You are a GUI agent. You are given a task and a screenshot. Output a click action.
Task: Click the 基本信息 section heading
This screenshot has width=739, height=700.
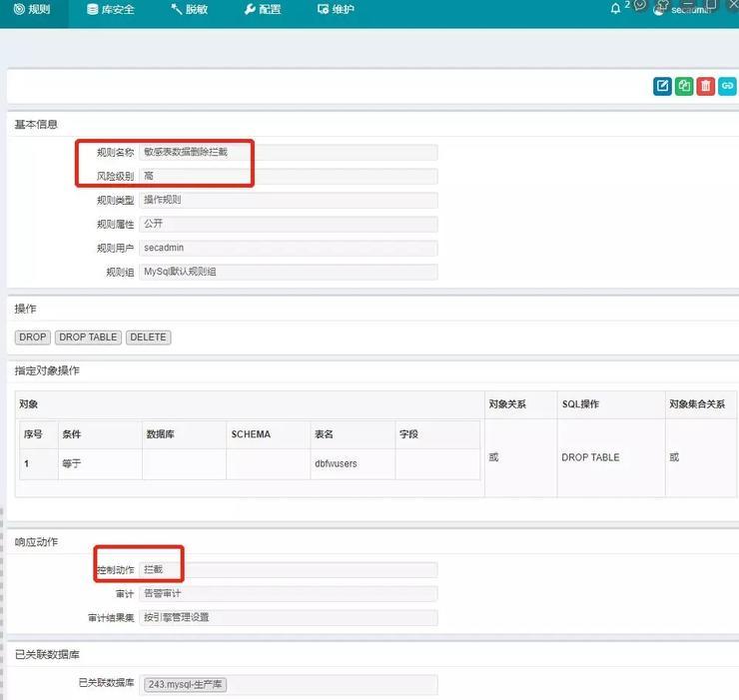click(36, 125)
